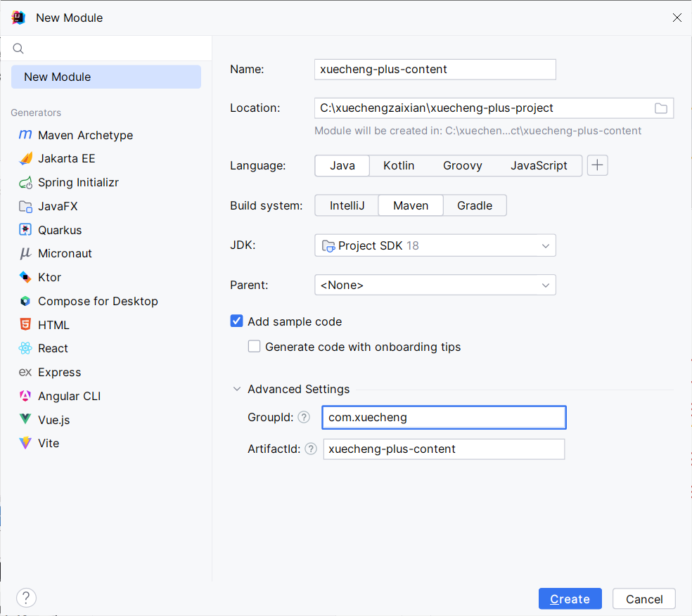Image resolution: width=692 pixels, height=616 pixels.
Task: Click the Spring Initializr leaf icon
Action: pyautogui.click(x=25, y=182)
